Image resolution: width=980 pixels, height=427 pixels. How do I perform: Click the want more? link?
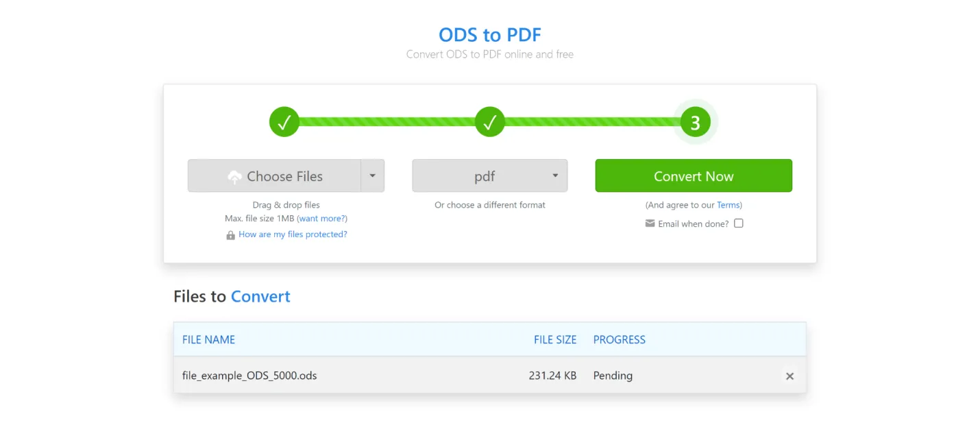tap(322, 218)
